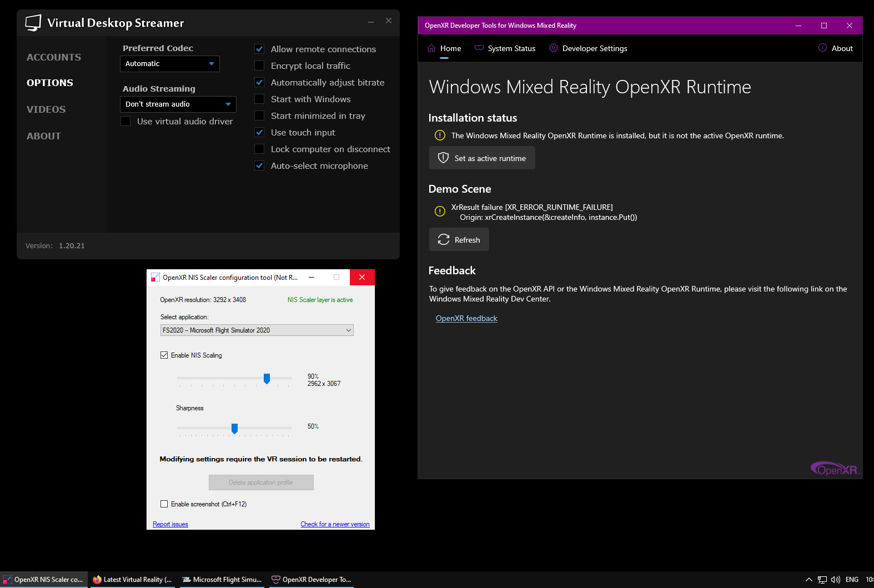Click the Demo Scene warning icon

click(440, 211)
